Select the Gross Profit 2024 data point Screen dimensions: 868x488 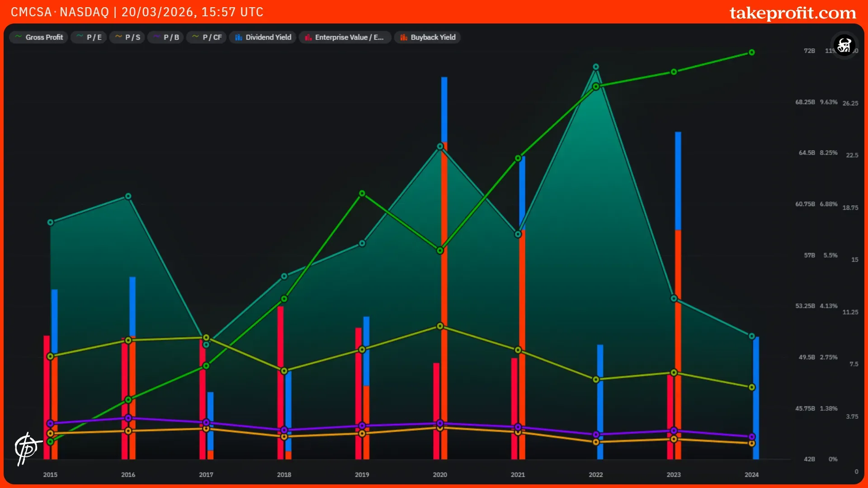[751, 53]
